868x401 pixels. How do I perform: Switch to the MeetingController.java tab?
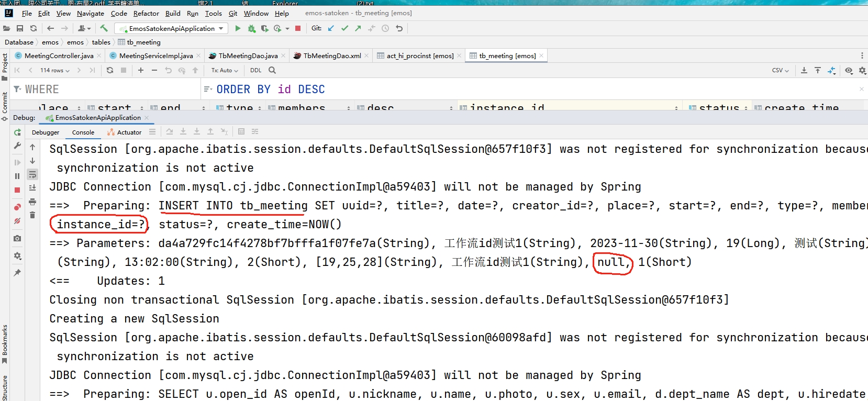point(59,55)
